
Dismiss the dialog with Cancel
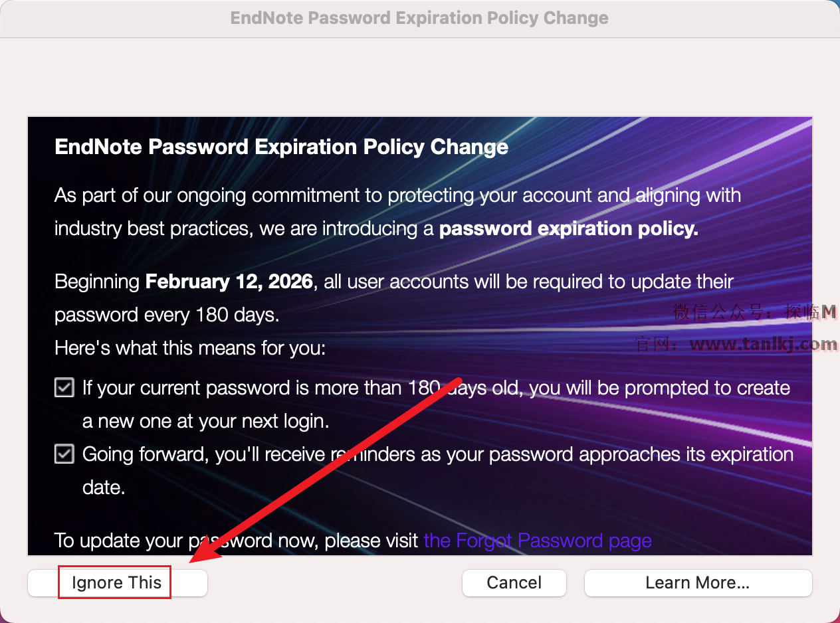tap(514, 583)
